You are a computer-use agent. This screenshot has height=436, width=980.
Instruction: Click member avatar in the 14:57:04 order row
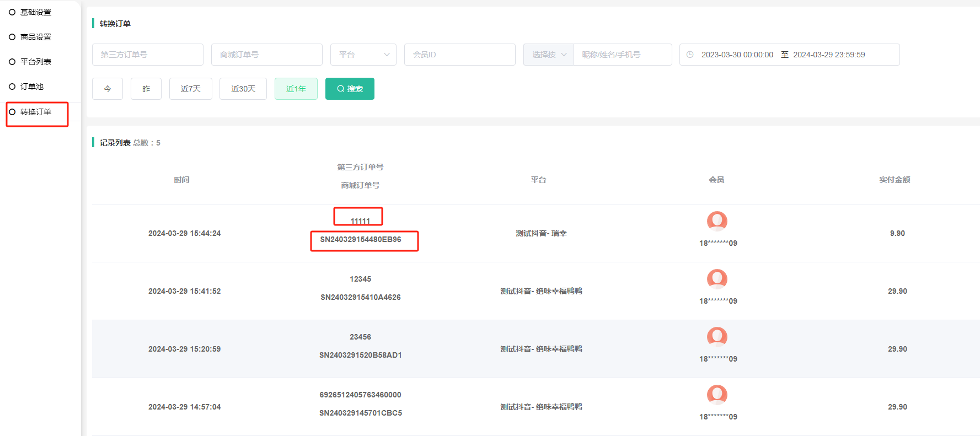point(717,395)
